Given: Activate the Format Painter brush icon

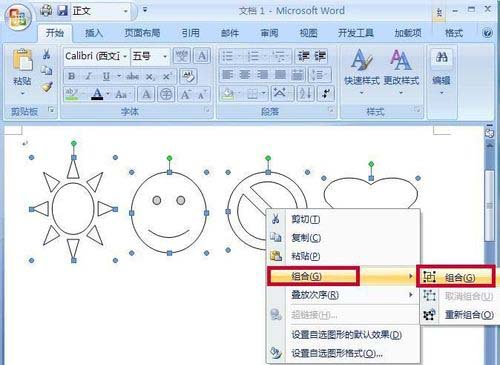Looking at the screenshot, I should click(x=47, y=86).
